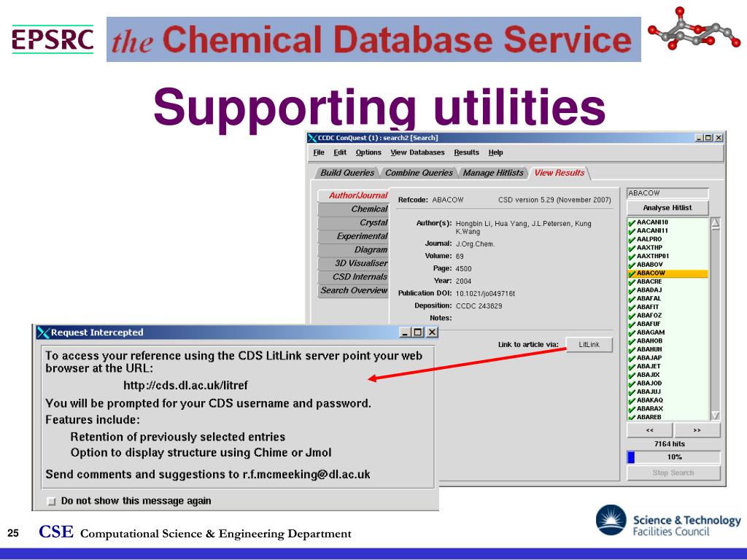Click the Analyse Hitlist button
747x560 pixels.
[667, 208]
